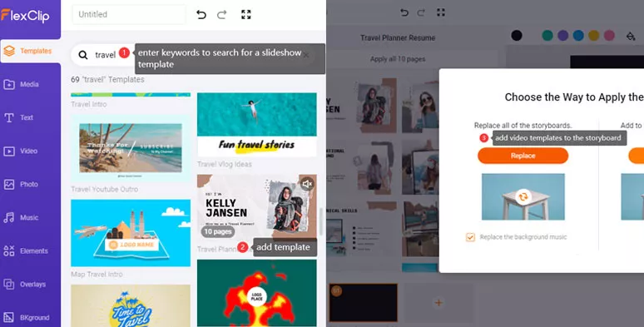Click the Travel Vlog Ideas label
644x327 pixels.
point(225,164)
